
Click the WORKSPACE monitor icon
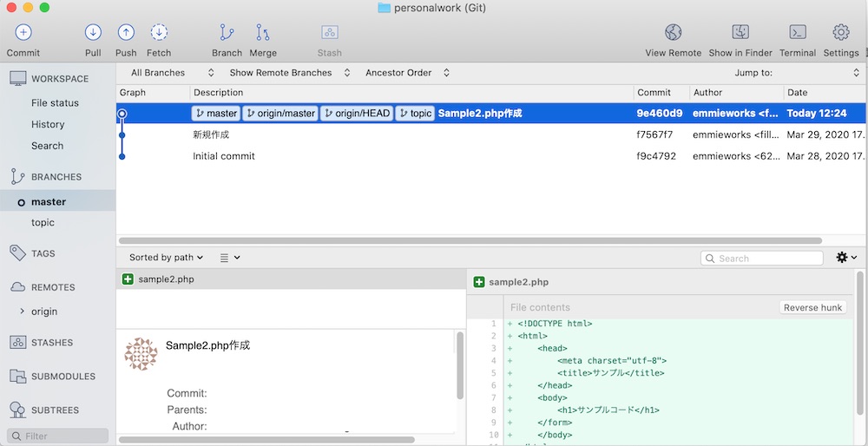click(x=17, y=79)
